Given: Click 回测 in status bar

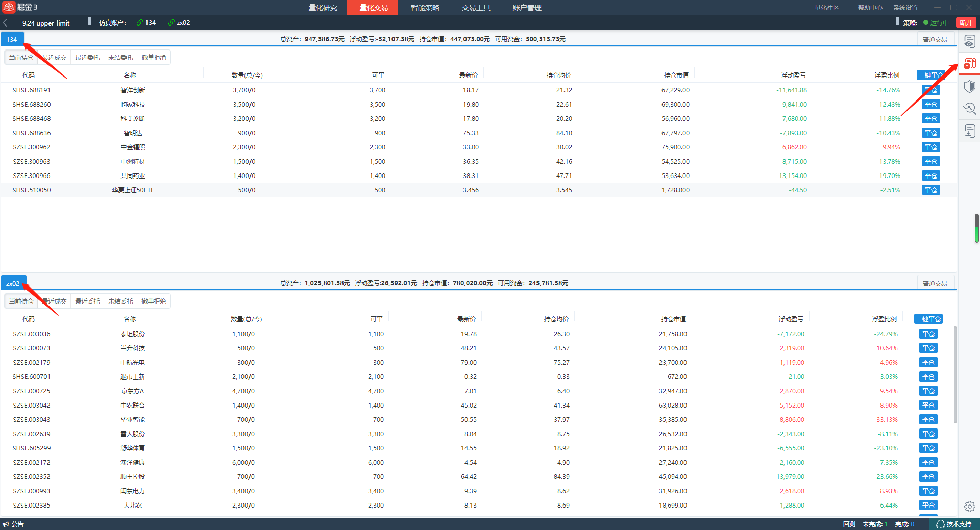Looking at the screenshot, I should 849,524.
